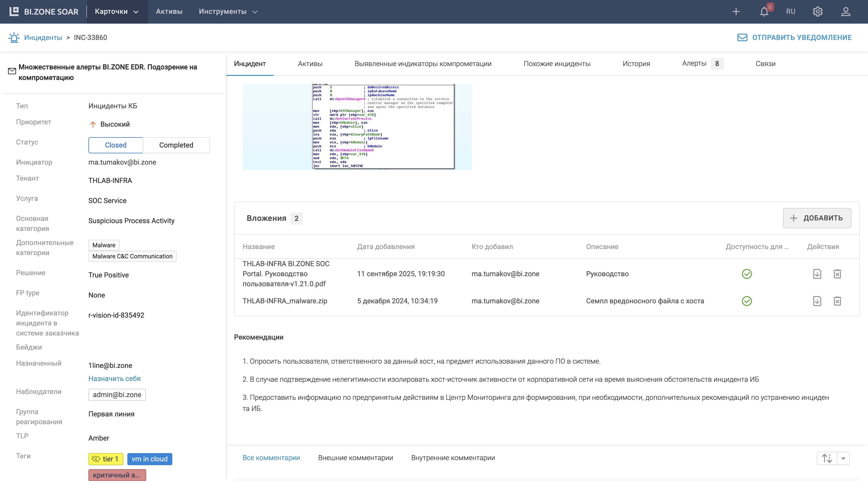
Task: Open the История tab
Action: tap(636, 64)
